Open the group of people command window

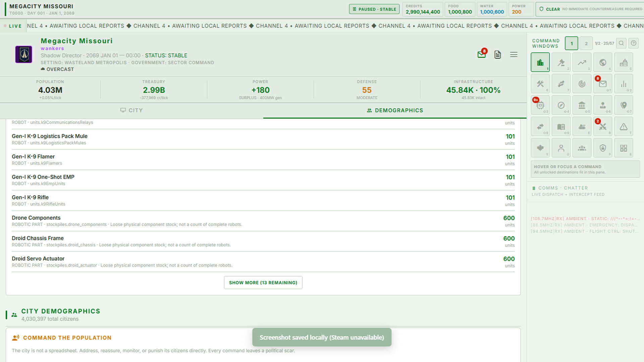click(582, 148)
